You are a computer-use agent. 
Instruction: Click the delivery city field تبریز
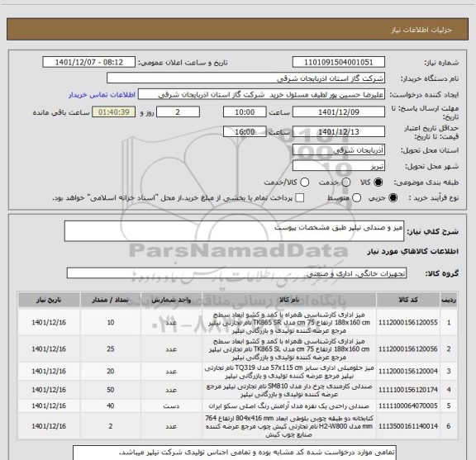[339, 166]
